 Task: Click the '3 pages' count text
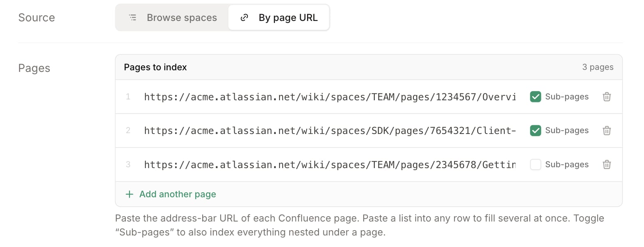tap(598, 67)
